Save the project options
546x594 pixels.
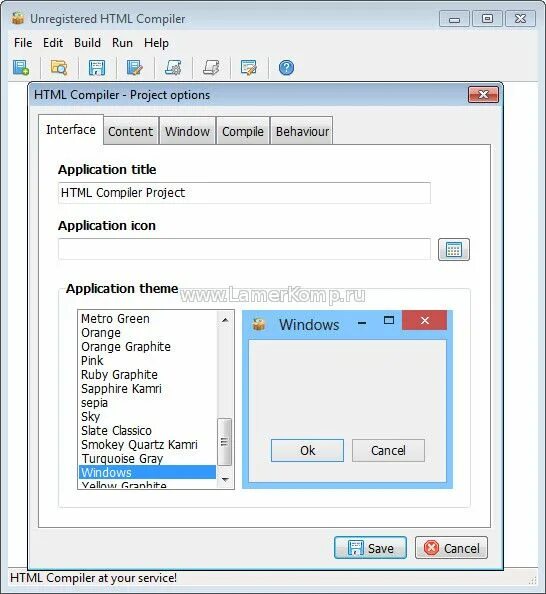pyautogui.click(x=370, y=548)
